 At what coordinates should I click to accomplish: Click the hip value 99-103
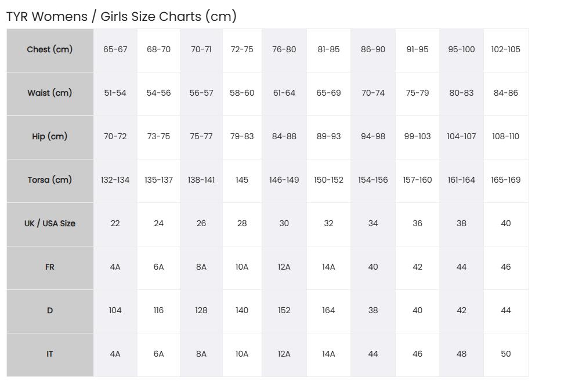417,137
